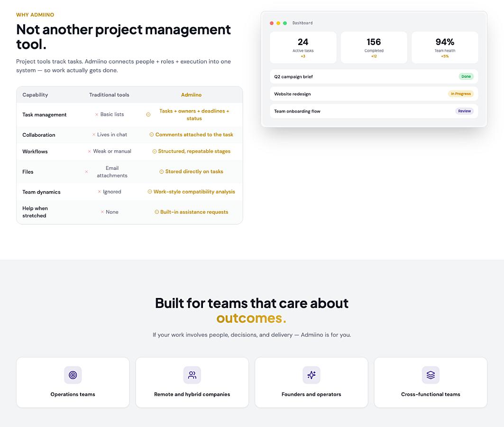
Task: Click the green dot in the Dashboard window
Action: click(285, 23)
